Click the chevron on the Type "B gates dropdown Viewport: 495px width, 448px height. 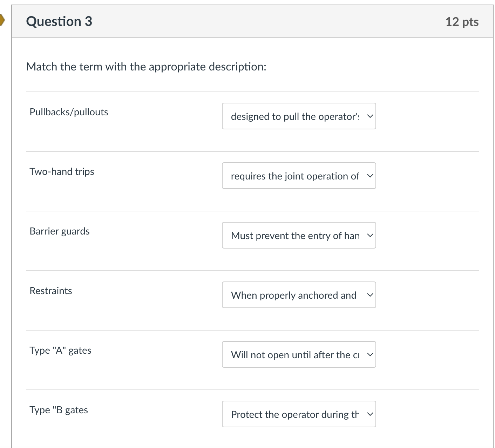coord(369,414)
